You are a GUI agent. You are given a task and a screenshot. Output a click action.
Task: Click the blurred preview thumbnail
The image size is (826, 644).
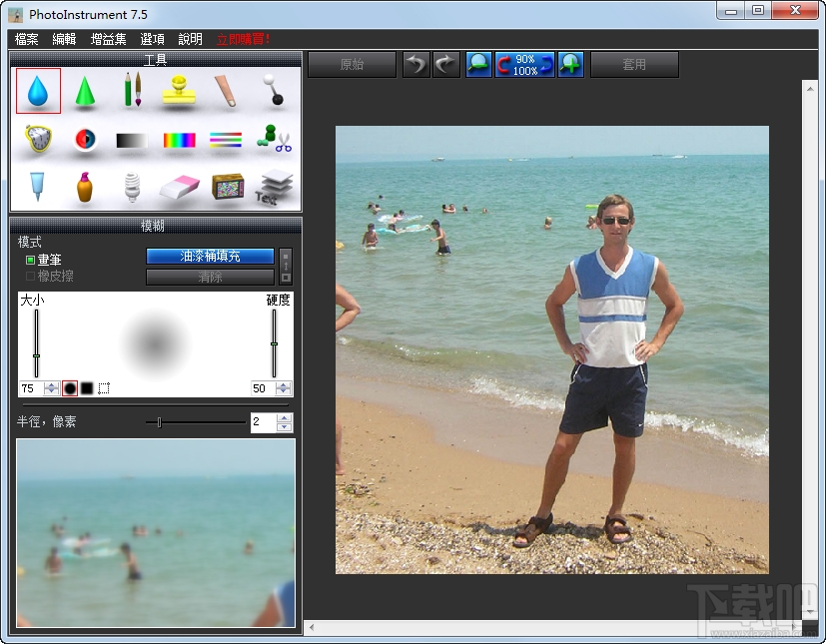pos(156,533)
